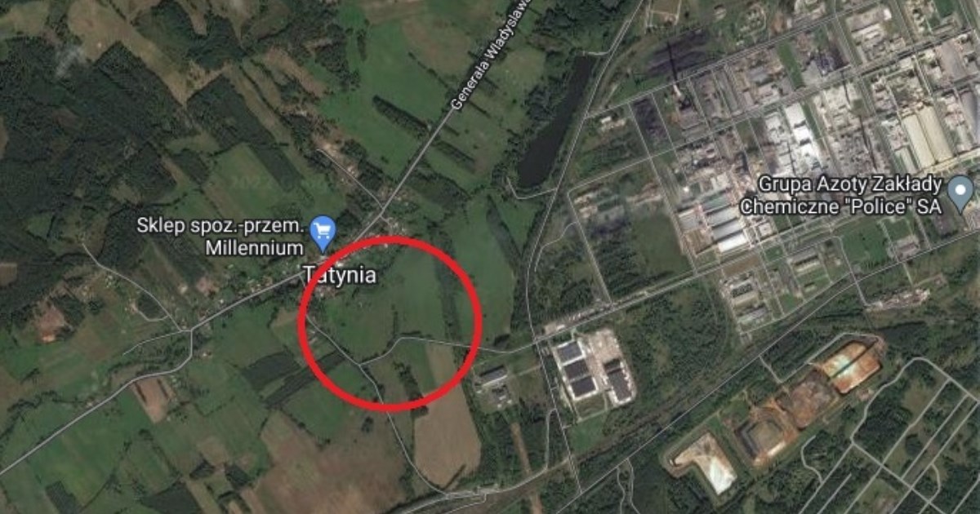Click the blue shopping cart pin for Millennium
Screen dimensions: 980x514
click(324, 233)
